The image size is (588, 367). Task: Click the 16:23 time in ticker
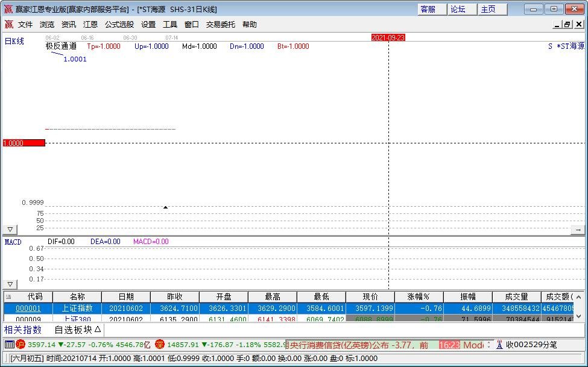pyautogui.click(x=449, y=345)
